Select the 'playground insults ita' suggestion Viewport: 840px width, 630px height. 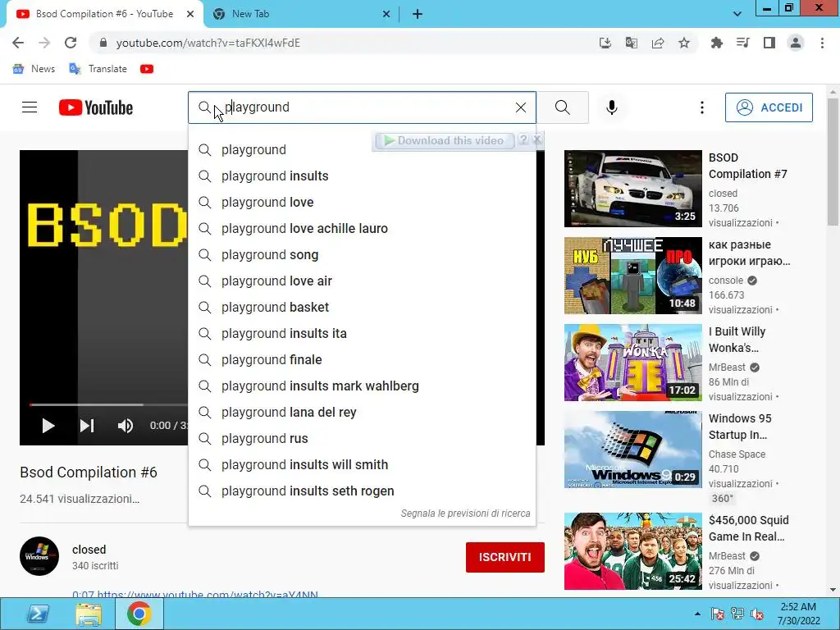(x=362, y=333)
